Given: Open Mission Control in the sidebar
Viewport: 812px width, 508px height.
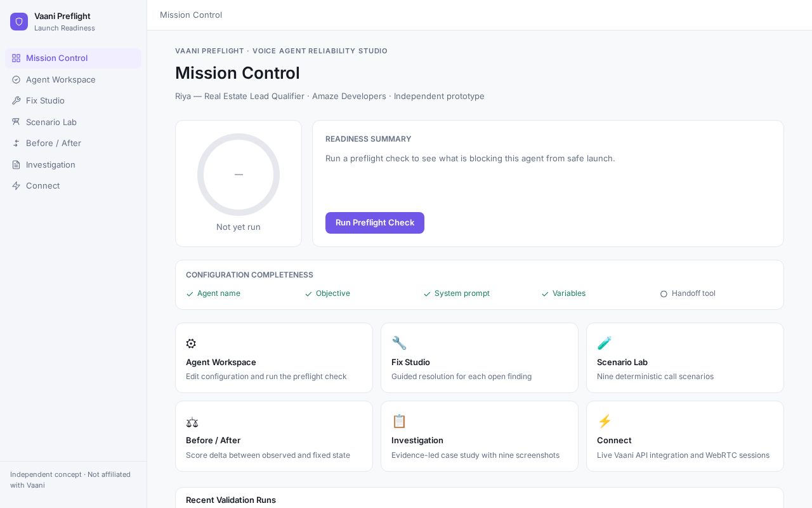Looking at the screenshot, I should click(x=73, y=58).
